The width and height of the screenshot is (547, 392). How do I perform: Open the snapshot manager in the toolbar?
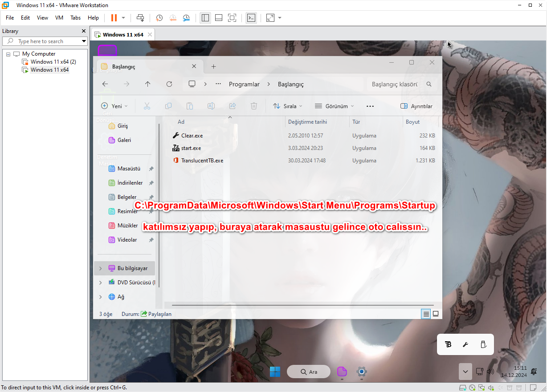186,18
